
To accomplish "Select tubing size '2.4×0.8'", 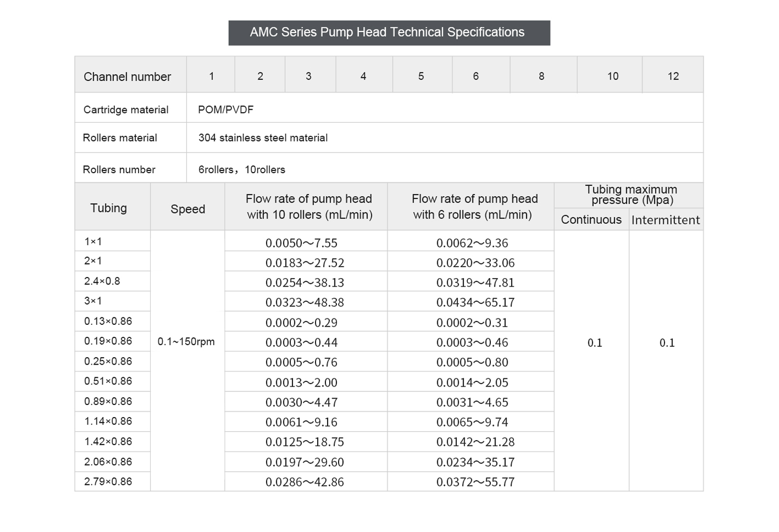I will coord(102,281).
